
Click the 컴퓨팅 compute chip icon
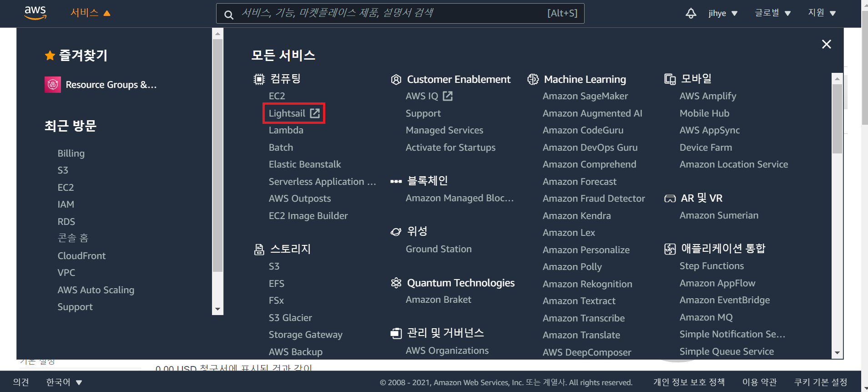259,79
